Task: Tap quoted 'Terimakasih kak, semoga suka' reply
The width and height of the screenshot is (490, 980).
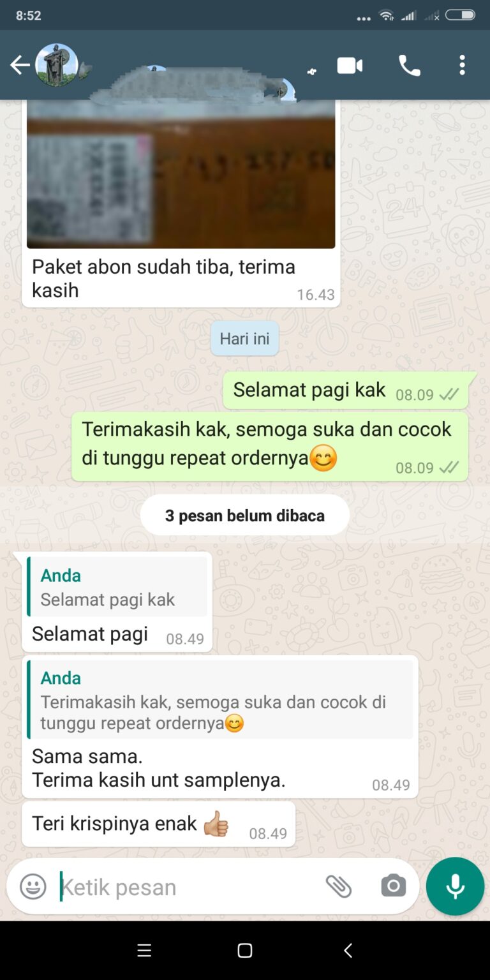Action: [220, 699]
